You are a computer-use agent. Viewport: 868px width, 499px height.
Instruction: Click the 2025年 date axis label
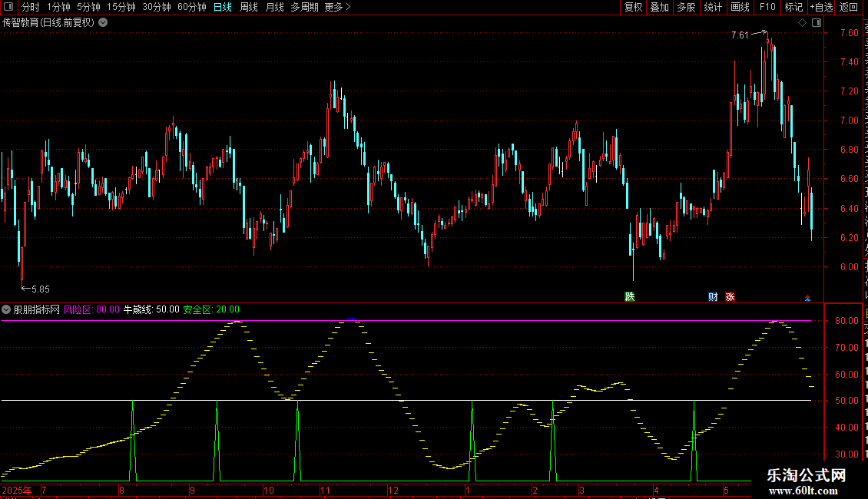coord(17,490)
